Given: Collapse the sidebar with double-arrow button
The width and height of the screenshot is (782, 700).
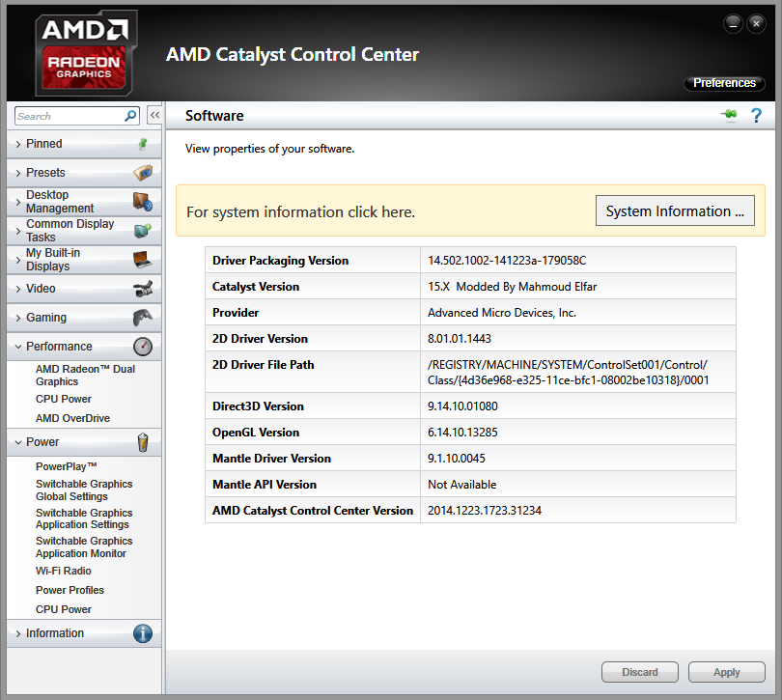Looking at the screenshot, I should (x=154, y=115).
